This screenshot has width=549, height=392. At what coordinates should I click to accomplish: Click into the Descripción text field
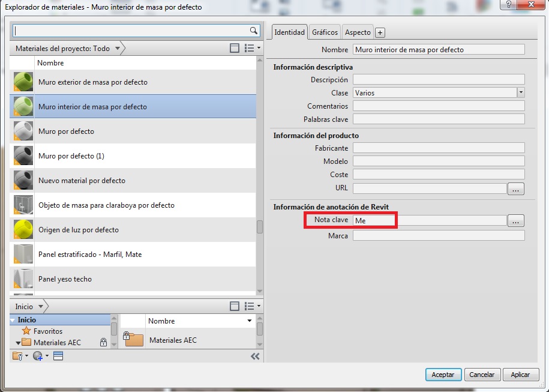click(438, 80)
